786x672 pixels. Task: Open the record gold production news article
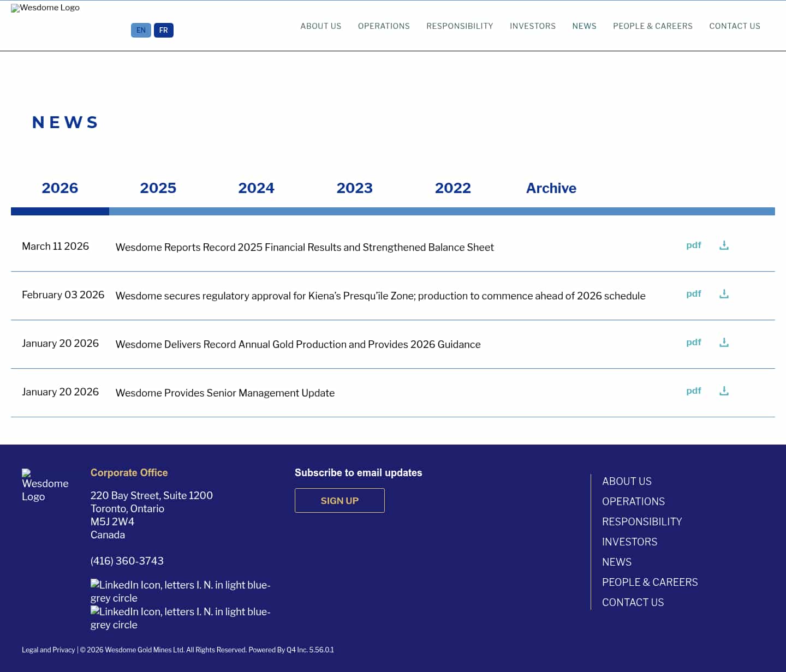pyautogui.click(x=298, y=344)
